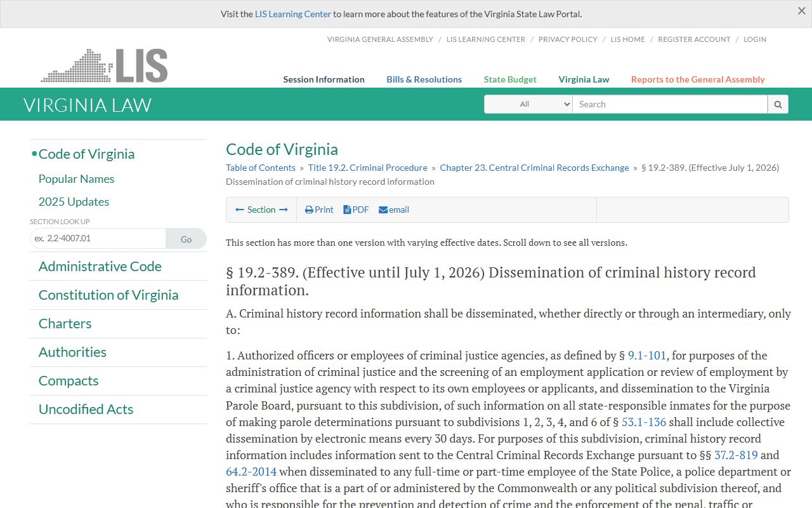
Task: Open Session Information menu
Action: (324, 79)
